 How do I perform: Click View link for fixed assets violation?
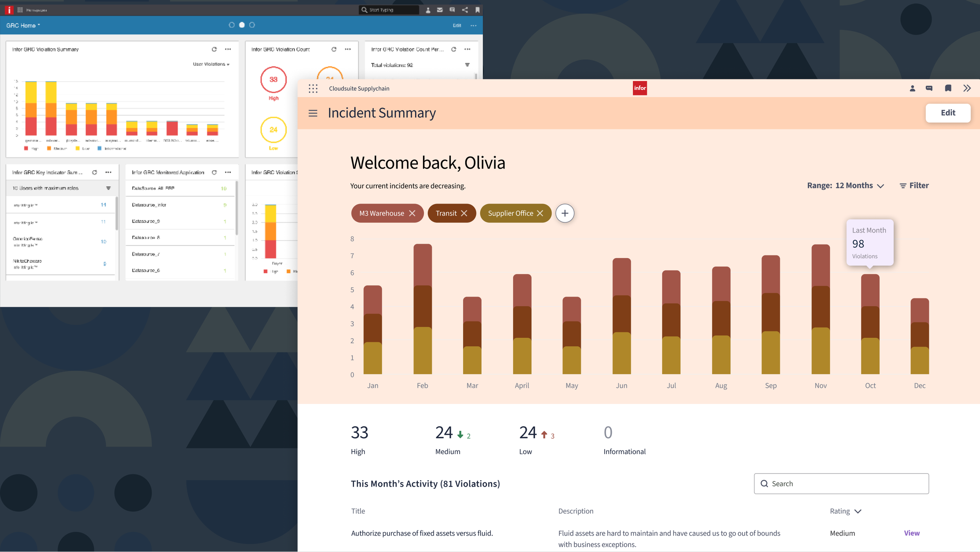tap(911, 533)
